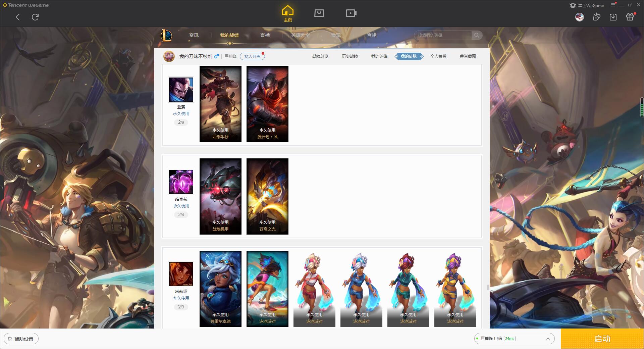Click the 2/4 skin count under 维克兹
This screenshot has height=349, width=644.
[181, 215]
